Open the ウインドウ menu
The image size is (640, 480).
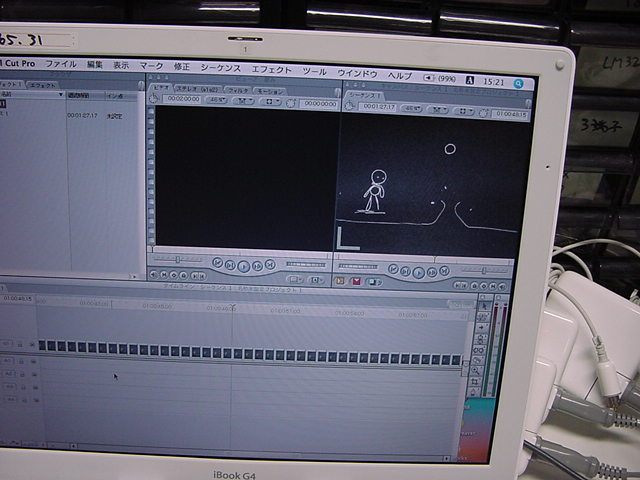pos(357,73)
